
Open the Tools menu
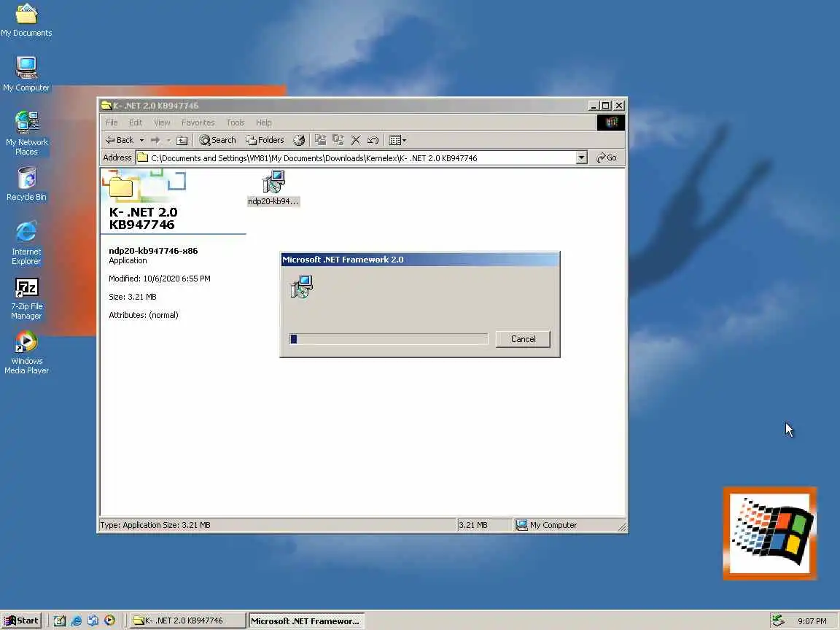coord(236,122)
